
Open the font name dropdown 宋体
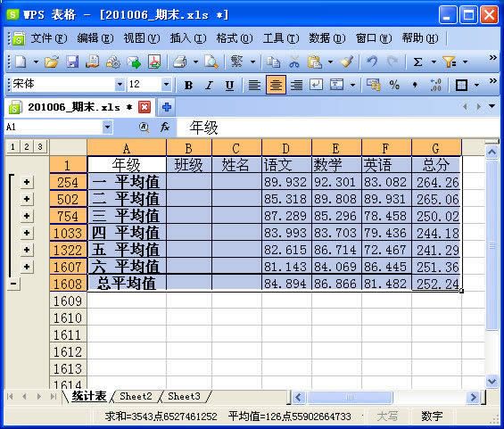pyautogui.click(x=120, y=85)
